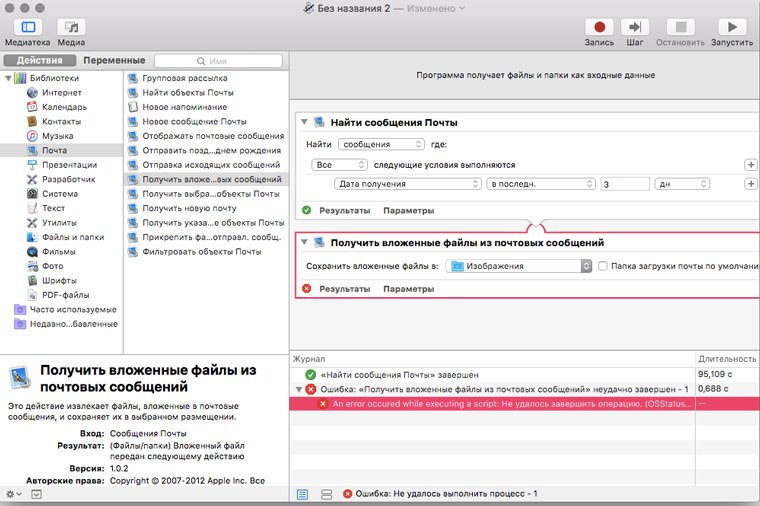Open the Изображения save folder dropdown

[x=520, y=266]
